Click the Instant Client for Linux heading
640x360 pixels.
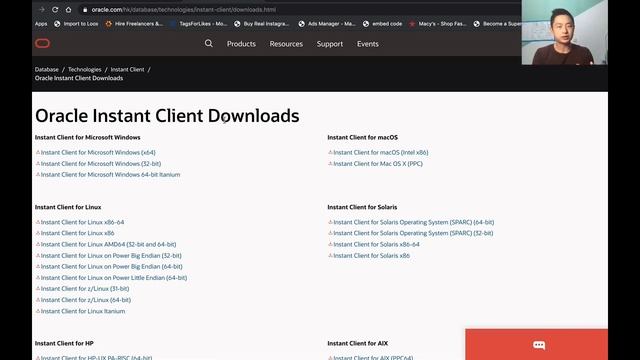68,207
